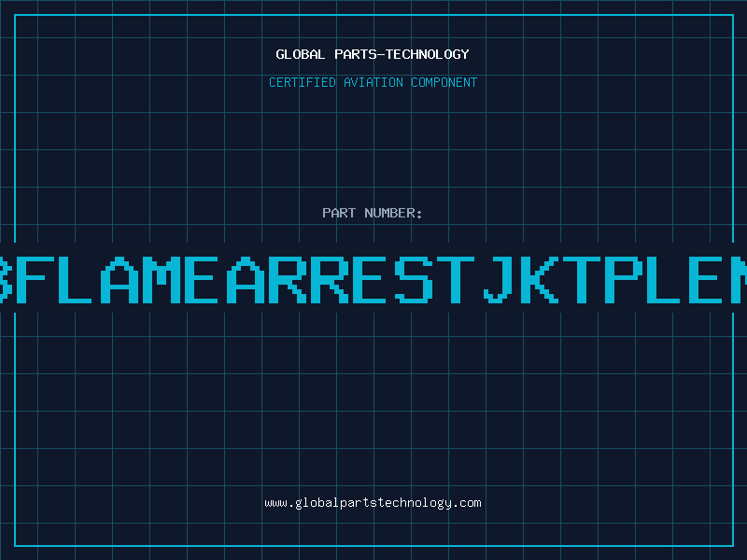747x560 pixels.
Task: Open the www.globalpartstechnology.com link
Action: pyautogui.click(x=373, y=503)
